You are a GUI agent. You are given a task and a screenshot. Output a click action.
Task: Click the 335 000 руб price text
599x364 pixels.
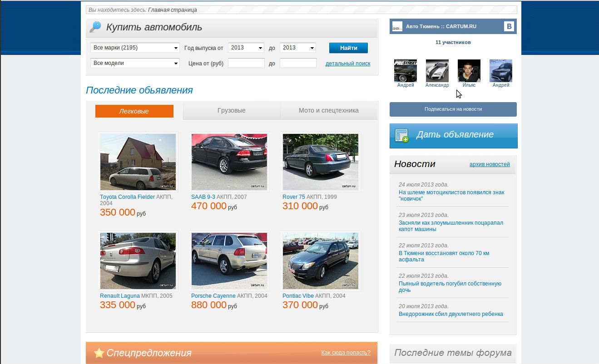(123, 305)
